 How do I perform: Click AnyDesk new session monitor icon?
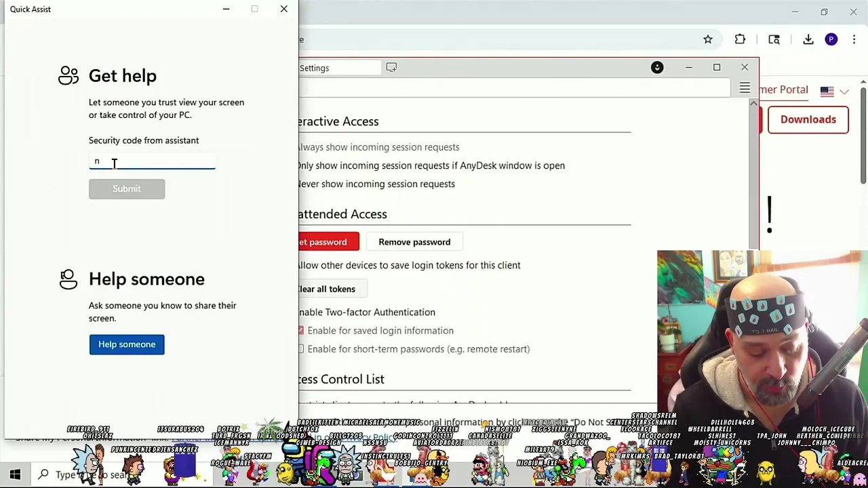coord(391,67)
